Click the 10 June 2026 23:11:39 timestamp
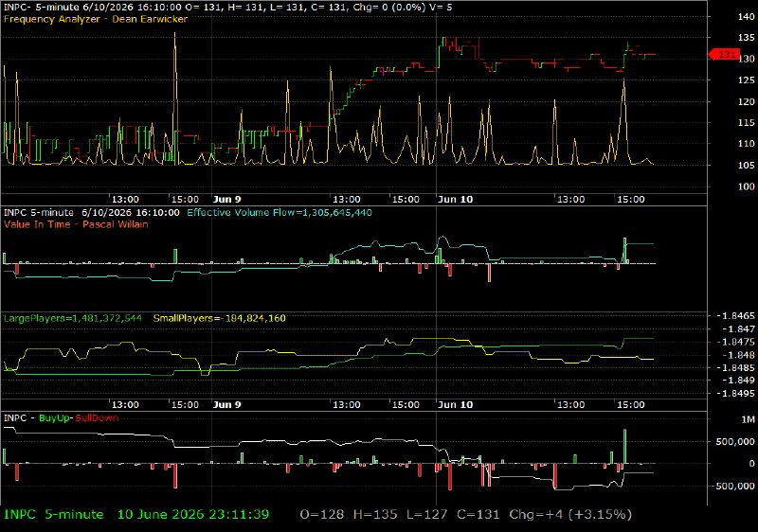The width and height of the screenshot is (758, 532). [193, 515]
